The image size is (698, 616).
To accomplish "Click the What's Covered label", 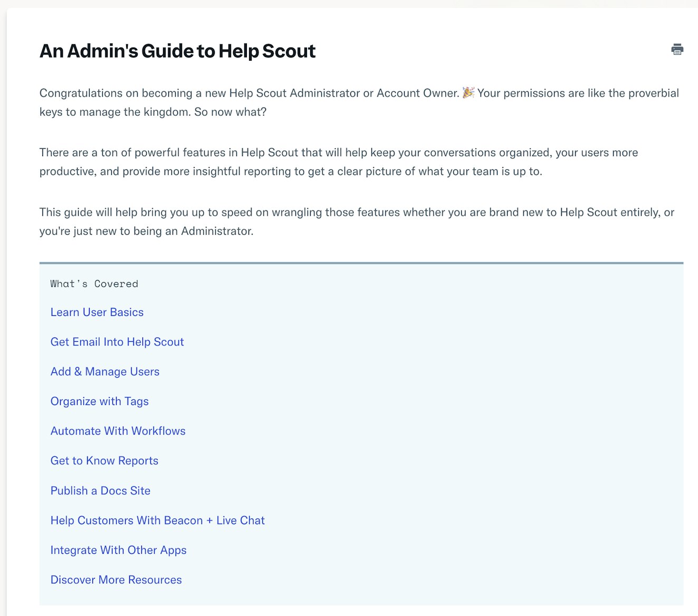I will click(x=94, y=284).
